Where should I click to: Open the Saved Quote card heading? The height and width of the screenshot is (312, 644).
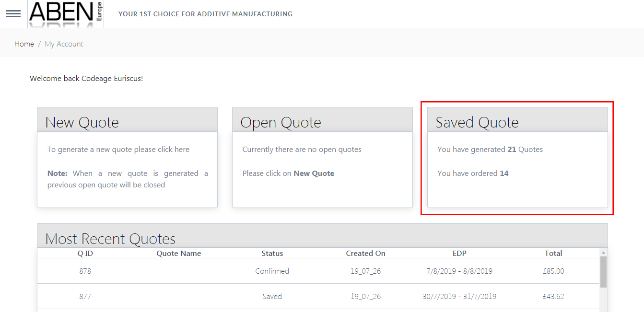point(477,122)
